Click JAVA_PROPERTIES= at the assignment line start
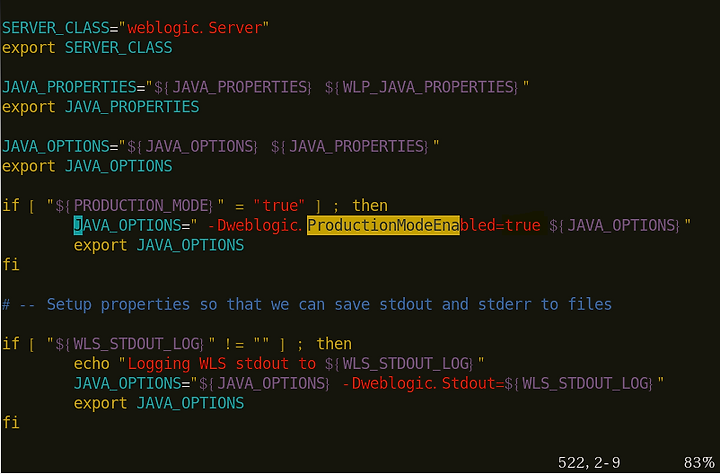This screenshot has height=474, width=720. pos(74,87)
